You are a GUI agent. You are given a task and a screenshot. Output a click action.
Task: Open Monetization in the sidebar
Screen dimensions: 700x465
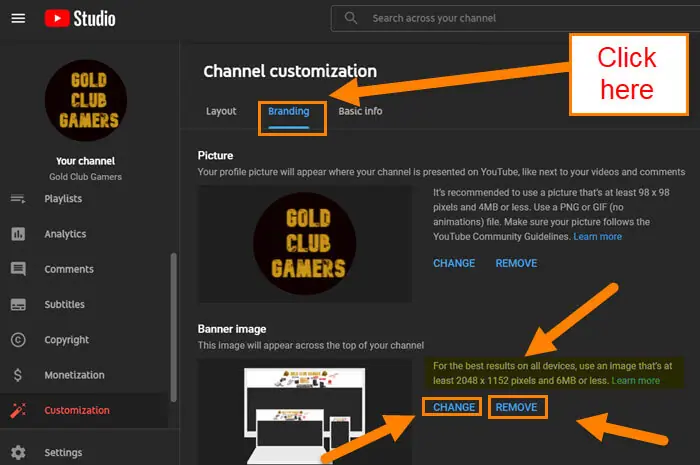(x=74, y=375)
